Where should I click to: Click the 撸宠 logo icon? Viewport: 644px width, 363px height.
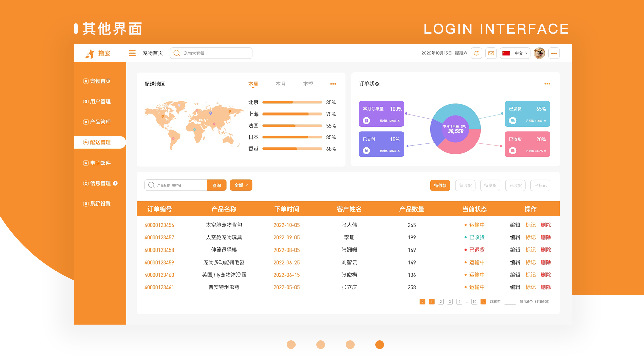(x=90, y=54)
